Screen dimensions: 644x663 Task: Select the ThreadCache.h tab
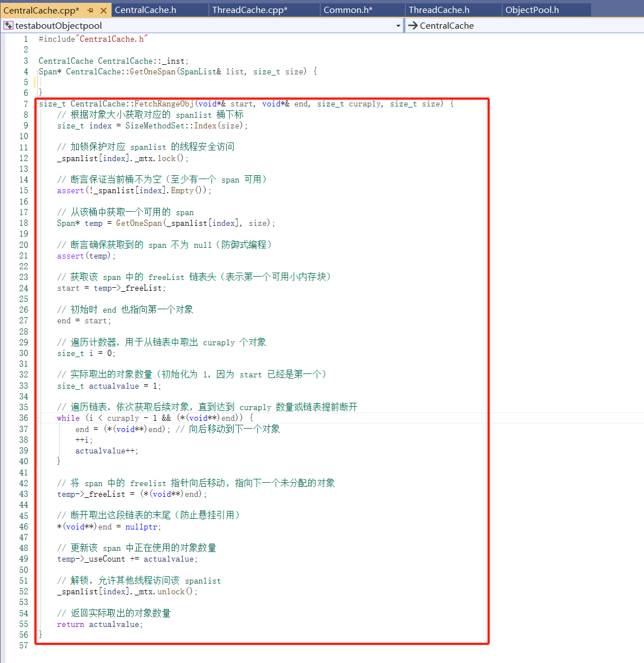(x=439, y=10)
